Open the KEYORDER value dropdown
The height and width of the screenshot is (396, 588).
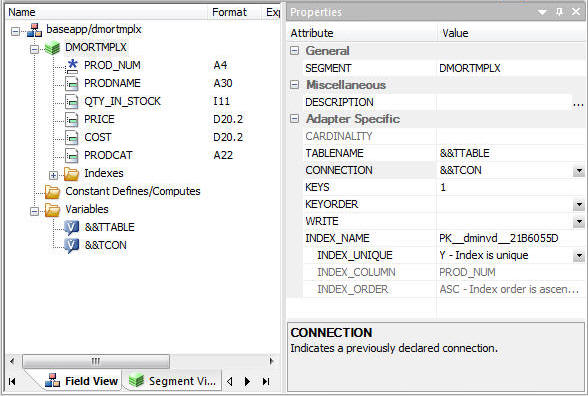(579, 205)
